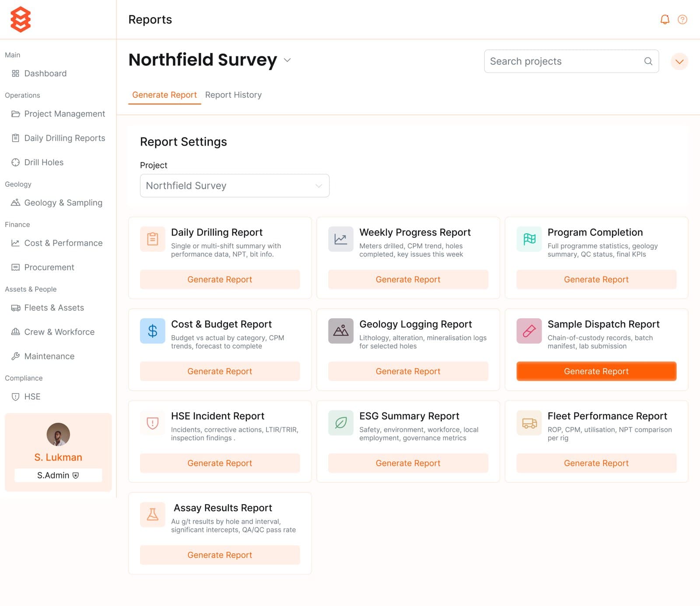700x606 pixels.
Task: Generate the Daily Drilling Report
Action: point(220,279)
